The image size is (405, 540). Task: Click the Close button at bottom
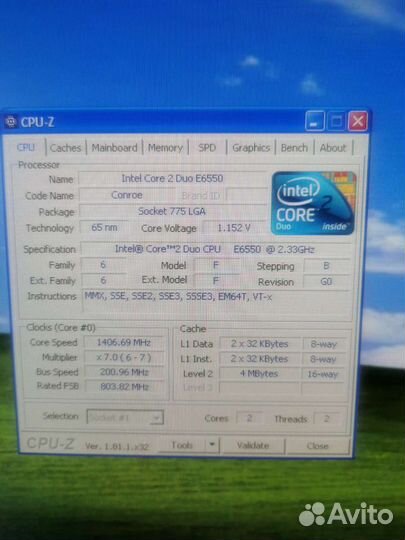[318, 446]
